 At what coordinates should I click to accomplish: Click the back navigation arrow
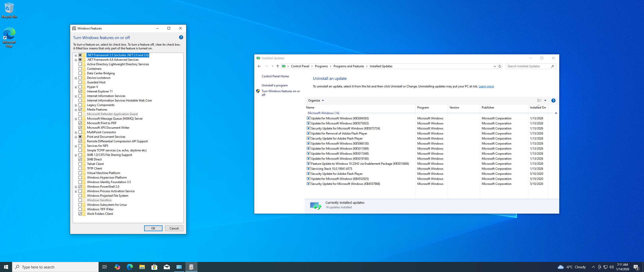click(259, 66)
